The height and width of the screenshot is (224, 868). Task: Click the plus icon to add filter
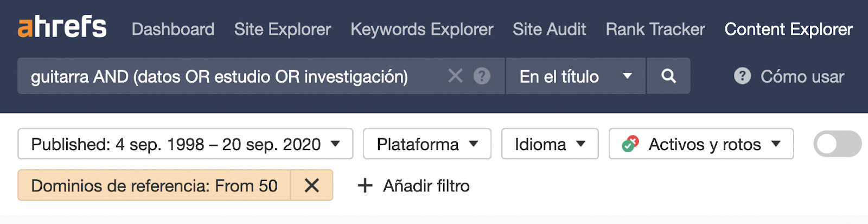pyautogui.click(x=365, y=186)
